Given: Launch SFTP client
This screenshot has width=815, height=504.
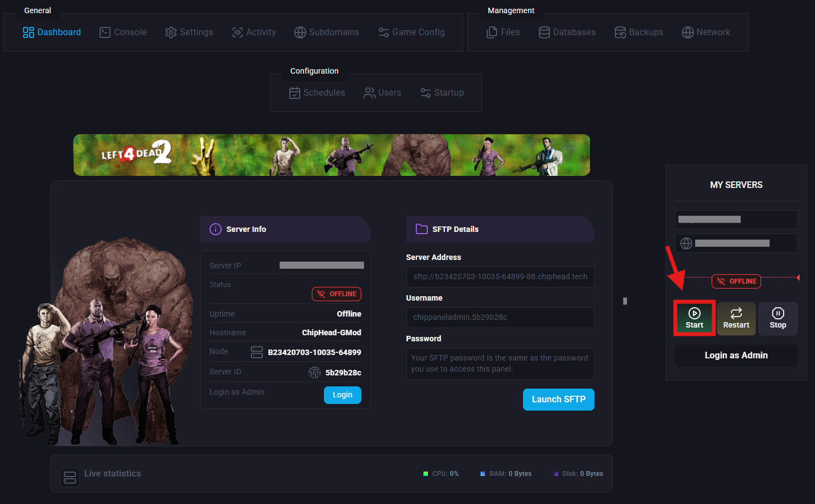Looking at the screenshot, I should point(559,400).
